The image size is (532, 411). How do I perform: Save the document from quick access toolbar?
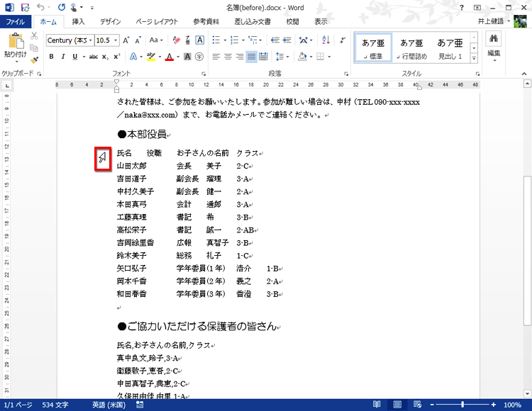[25, 8]
